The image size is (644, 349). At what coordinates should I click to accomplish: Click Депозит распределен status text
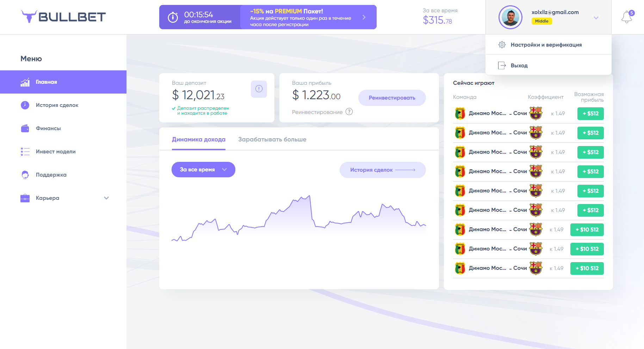[203, 110]
